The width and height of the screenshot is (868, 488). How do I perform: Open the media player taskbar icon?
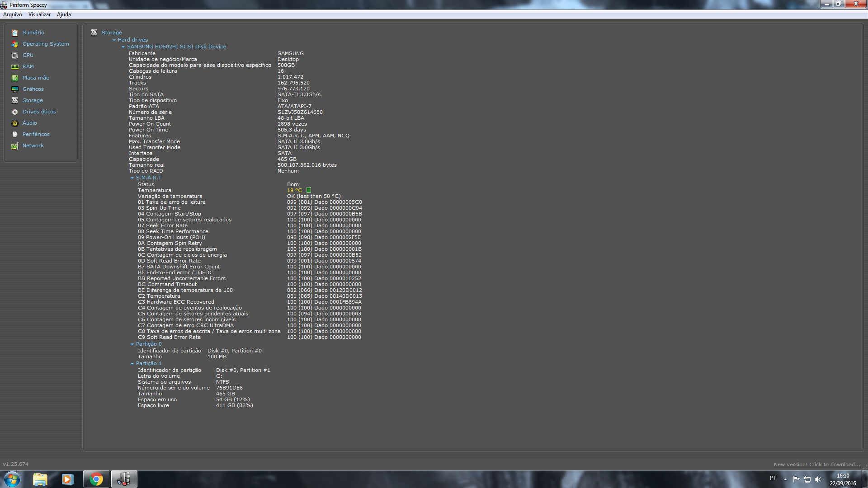[x=68, y=479]
